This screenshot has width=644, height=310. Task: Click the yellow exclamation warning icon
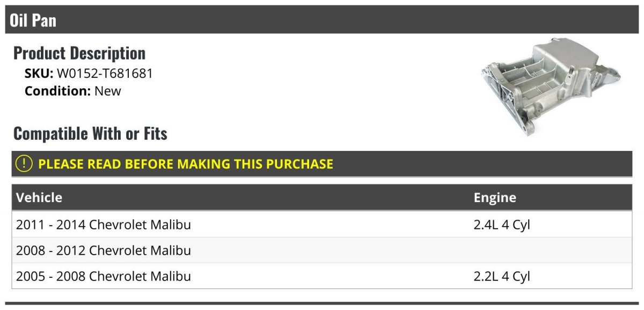click(24, 164)
